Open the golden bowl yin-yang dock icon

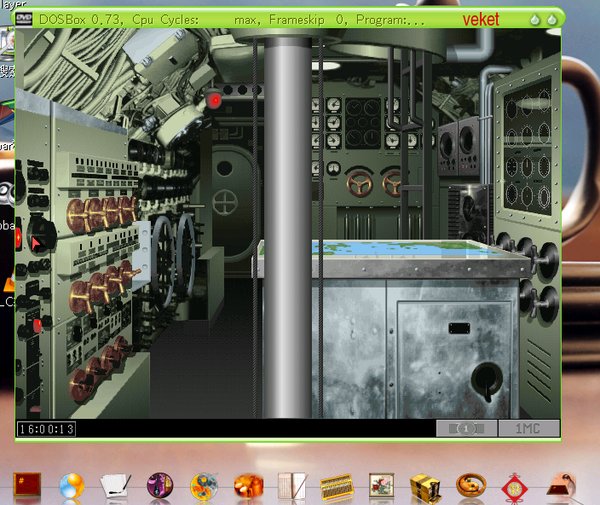coord(471,485)
